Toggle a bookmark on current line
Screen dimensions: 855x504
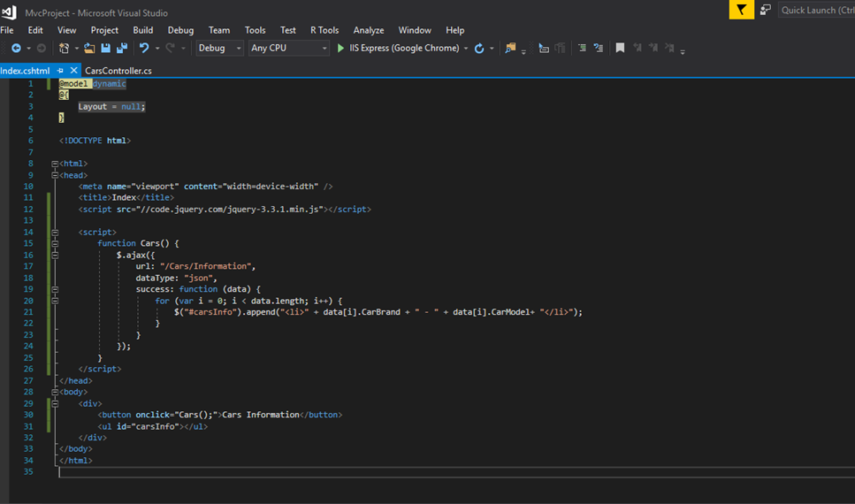(620, 48)
